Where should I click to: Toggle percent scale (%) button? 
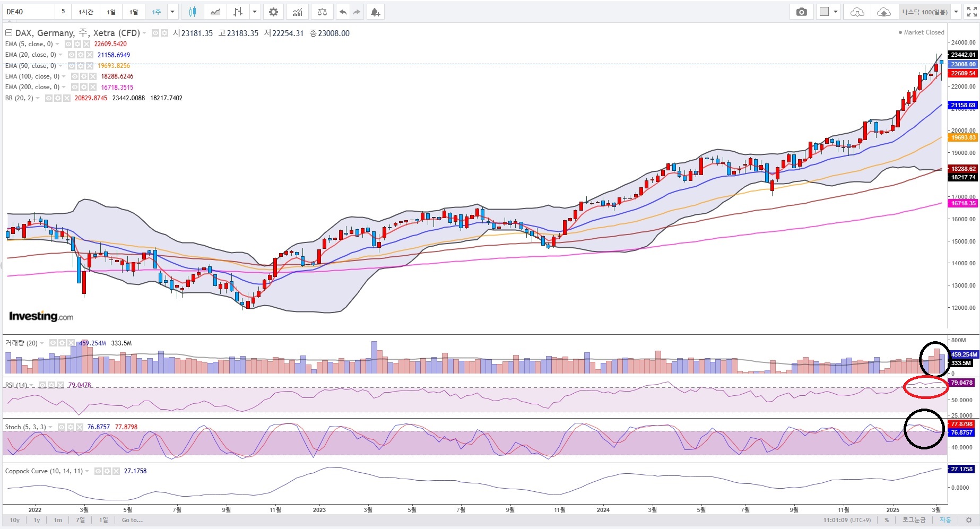[887, 520]
